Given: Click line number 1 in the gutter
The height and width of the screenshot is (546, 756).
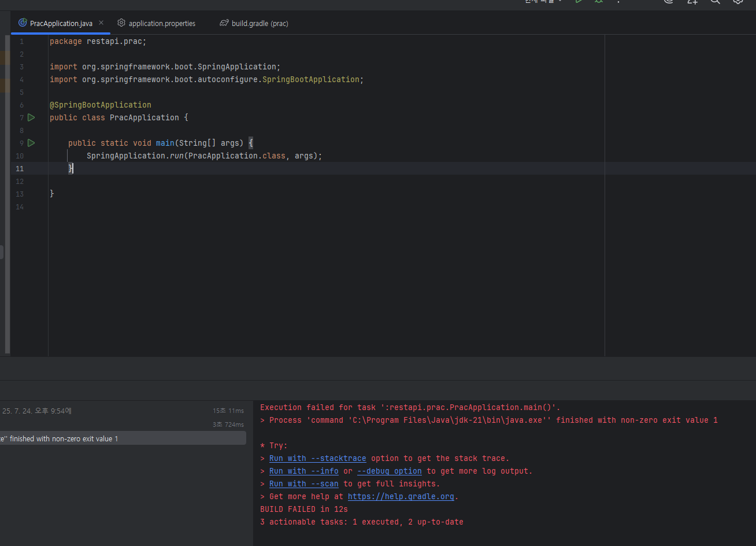Looking at the screenshot, I should click(21, 41).
